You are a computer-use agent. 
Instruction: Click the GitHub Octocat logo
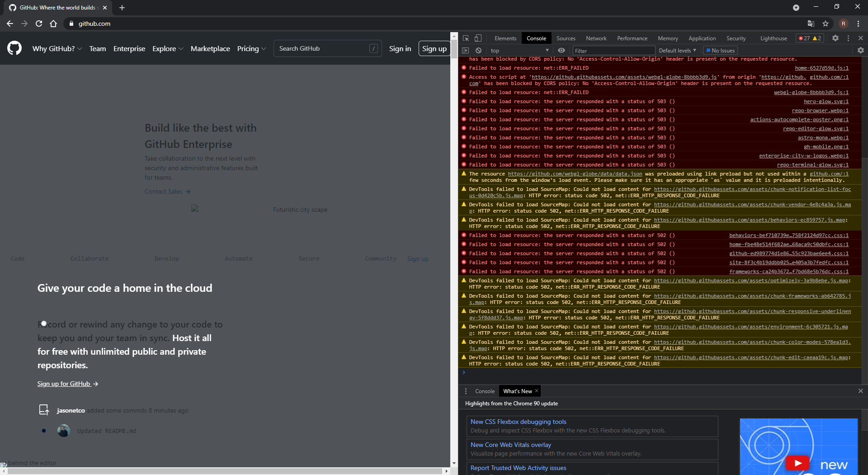[x=14, y=48]
